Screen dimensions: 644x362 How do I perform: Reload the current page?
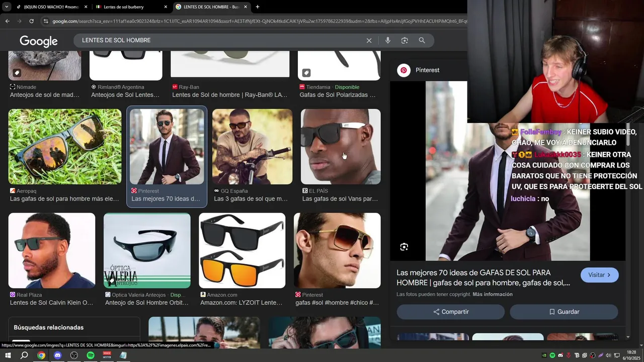[31, 21]
